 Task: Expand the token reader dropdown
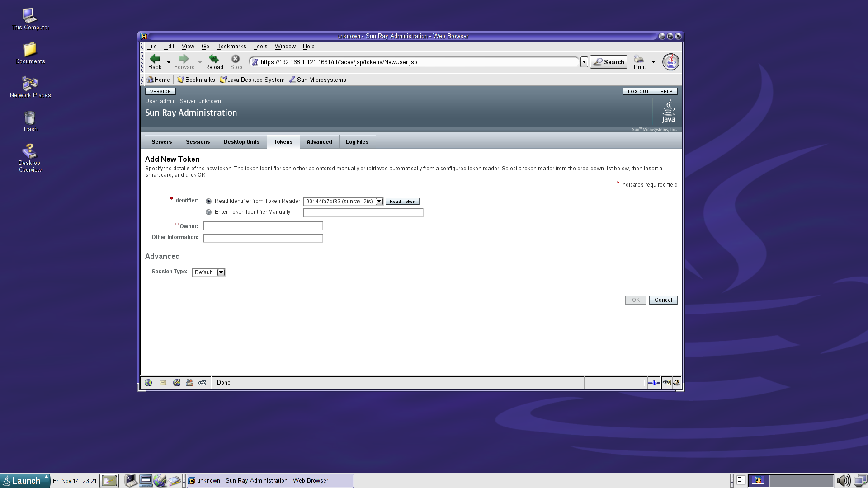pyautogui.click(x=379, y=202)
